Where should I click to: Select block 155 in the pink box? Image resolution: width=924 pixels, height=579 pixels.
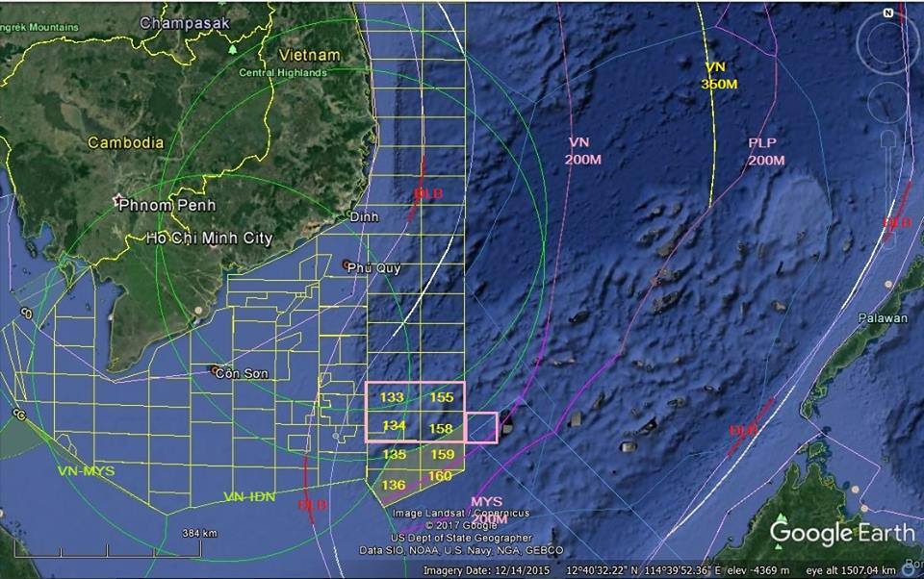click(441, 397)
